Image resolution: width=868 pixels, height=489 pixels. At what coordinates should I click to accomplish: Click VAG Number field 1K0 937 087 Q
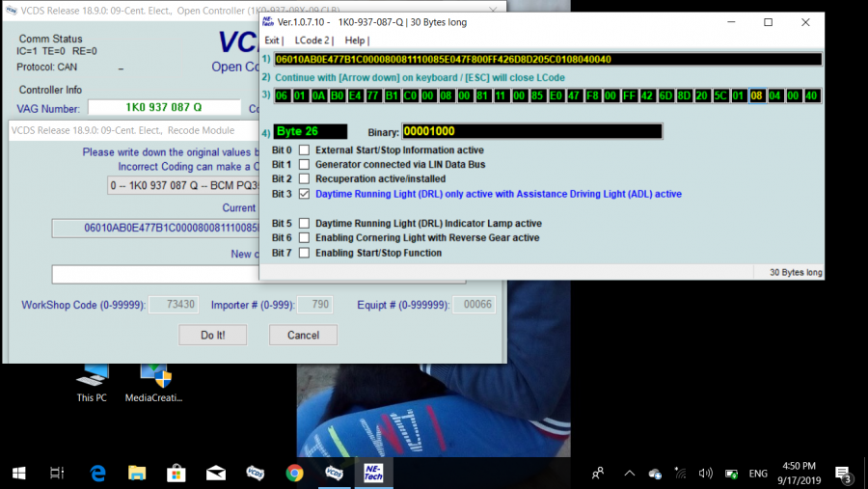pyautogui.click(x=164, y=107)
